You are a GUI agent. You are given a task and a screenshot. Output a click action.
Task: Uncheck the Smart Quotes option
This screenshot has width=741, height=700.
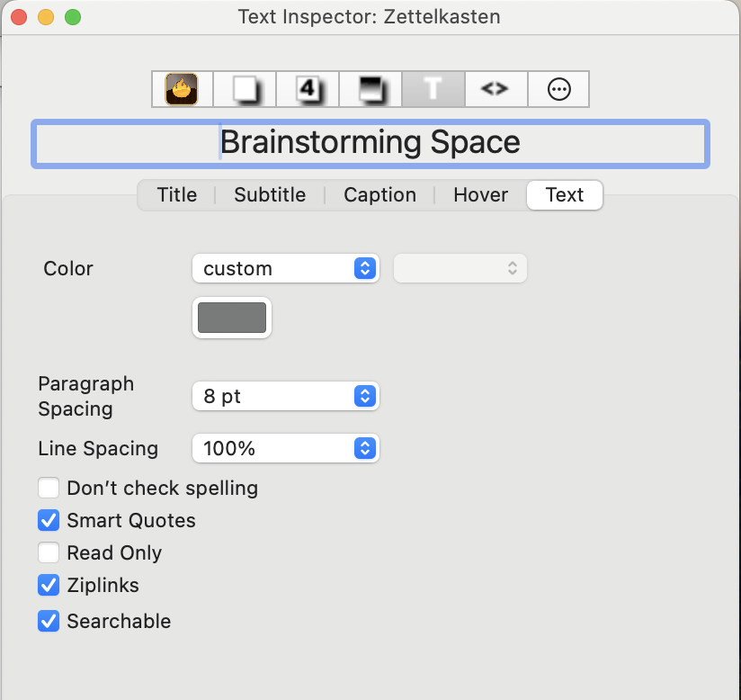click(49, 520)
